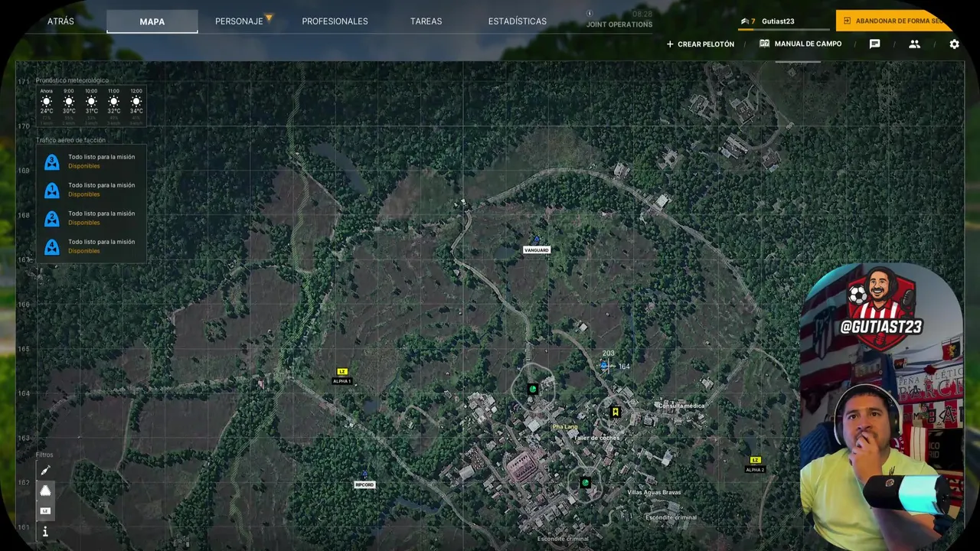The width and height of the screenshot is (980, 551).
Task: Open the PROFESIONALES tab
Action: pyautogui.click(x=335, y=21)
